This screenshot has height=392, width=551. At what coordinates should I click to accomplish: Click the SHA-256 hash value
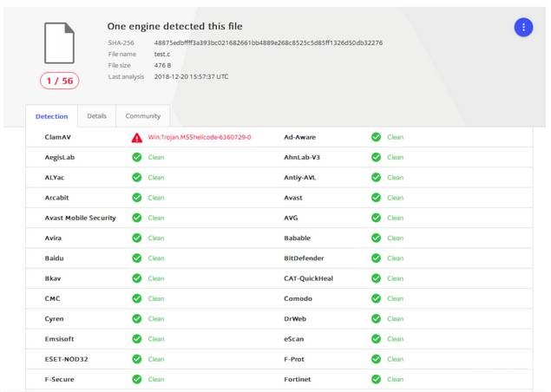pyautogui.click(x=268, y=42)
